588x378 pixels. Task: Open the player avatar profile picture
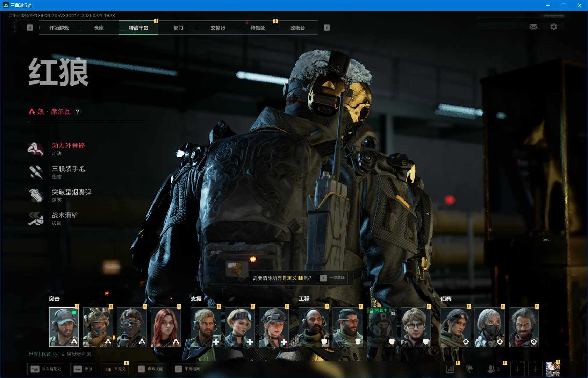[553, 369]
